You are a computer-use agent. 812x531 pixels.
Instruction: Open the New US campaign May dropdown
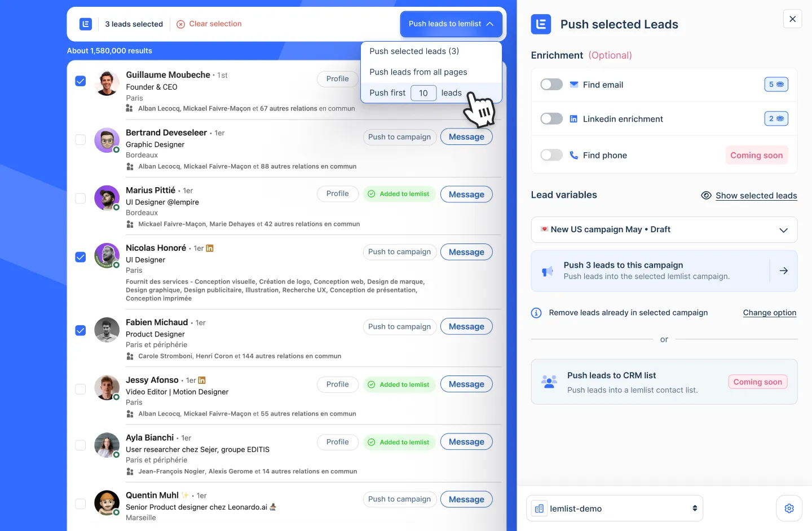click(664, 229)
